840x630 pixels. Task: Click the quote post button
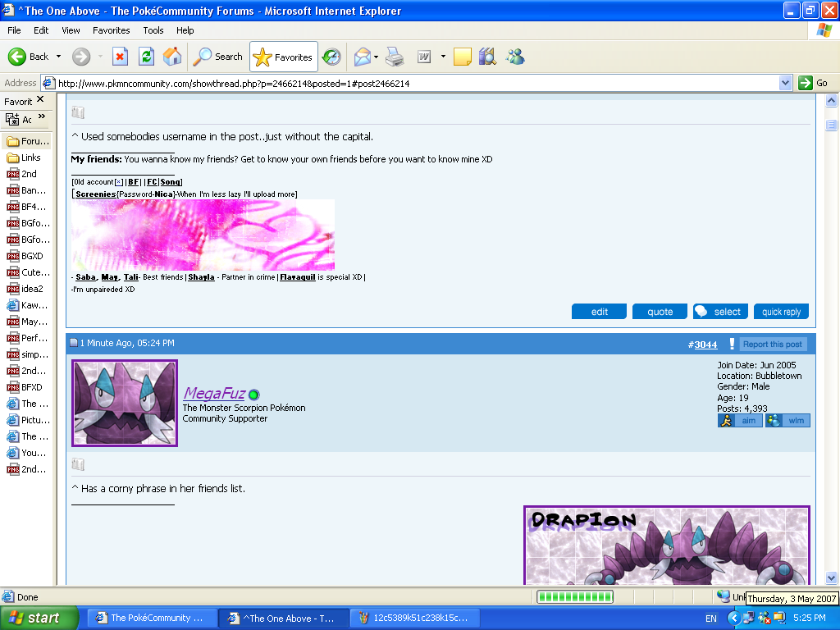pyautogui.click(x=660, y=312)
